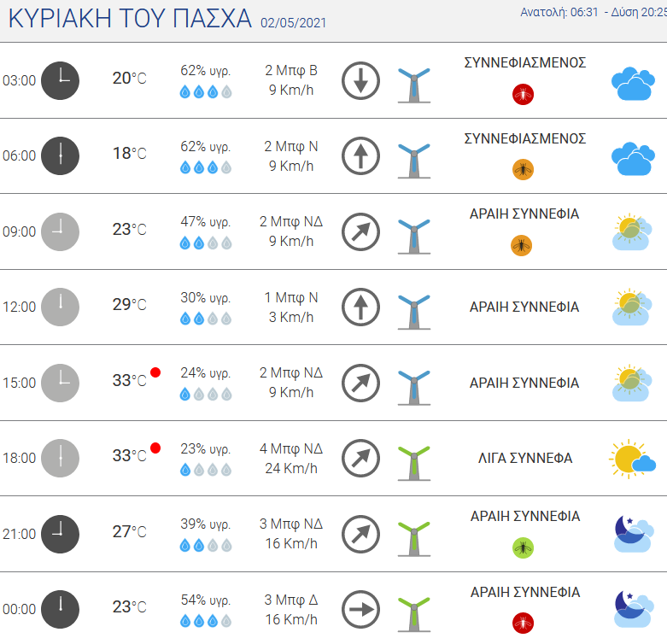This screenshot has width=667, height=644.
Task: Click the green wind turbine icon at 18:00
Action: [x=414, y=463]
